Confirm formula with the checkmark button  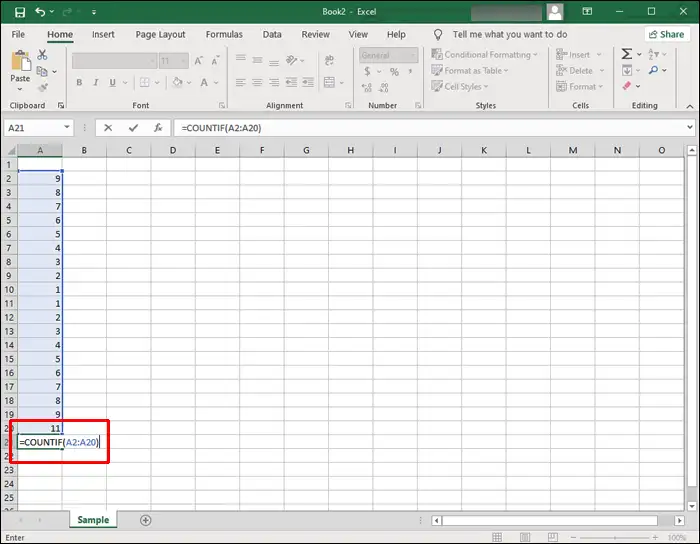coord(133,128)
